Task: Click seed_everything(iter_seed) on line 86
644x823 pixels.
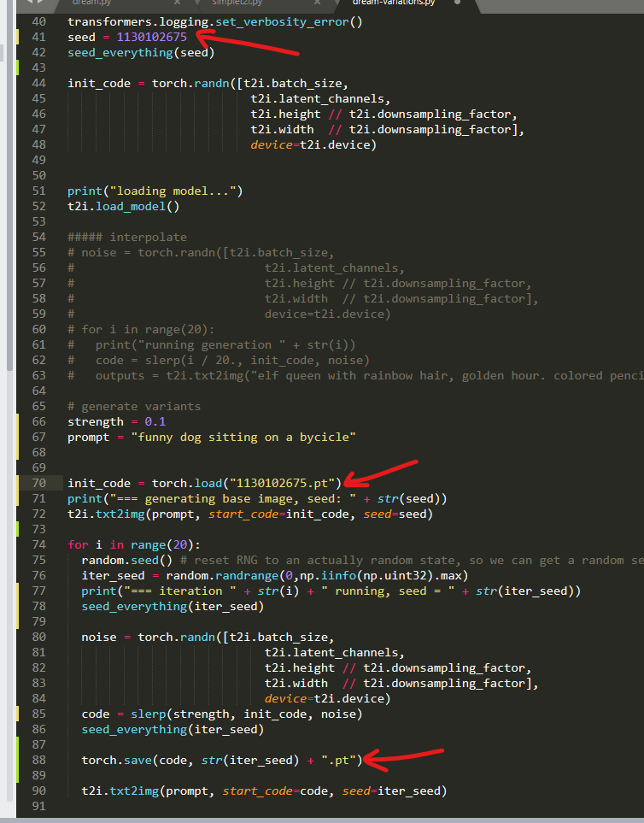Action: 173,729
